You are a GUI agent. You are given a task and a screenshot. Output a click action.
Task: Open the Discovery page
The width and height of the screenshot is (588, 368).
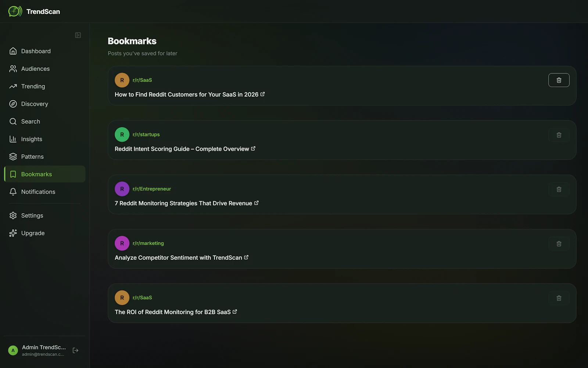[45, 104]
